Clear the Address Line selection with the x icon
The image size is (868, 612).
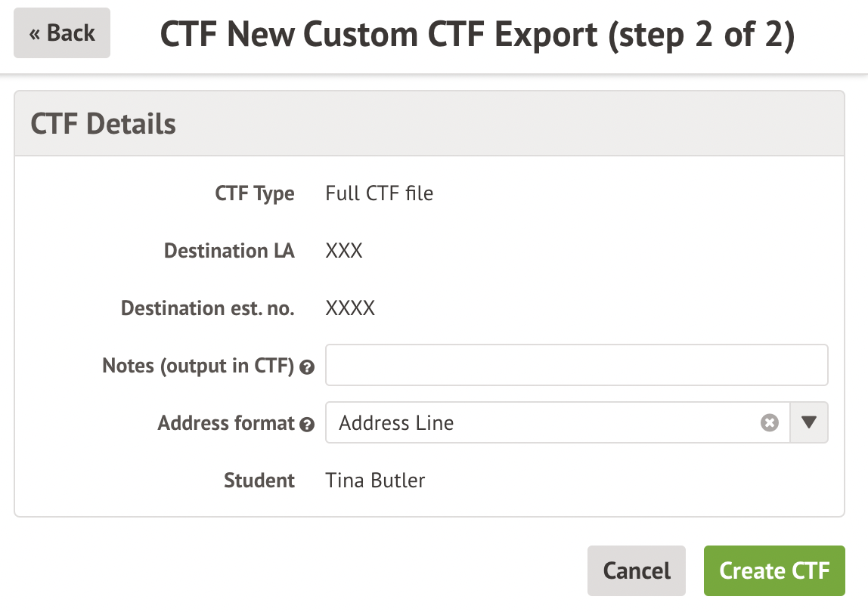(769, 423)
